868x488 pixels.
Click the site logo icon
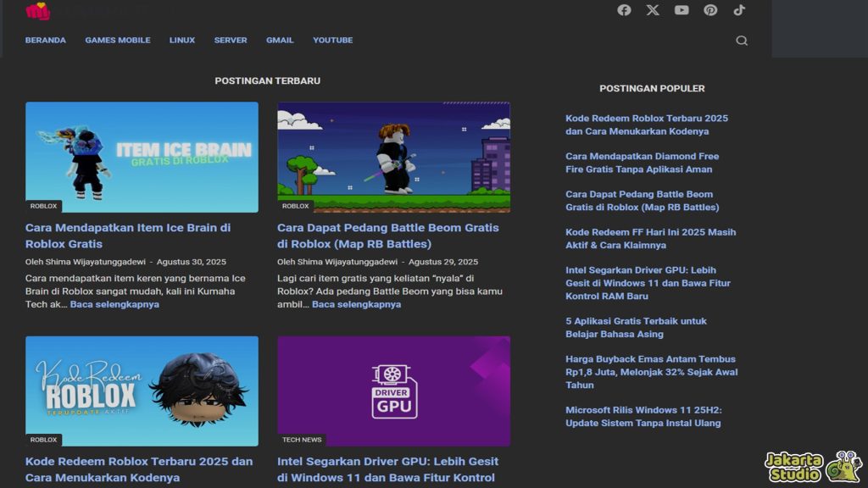[x=37, y=10]
